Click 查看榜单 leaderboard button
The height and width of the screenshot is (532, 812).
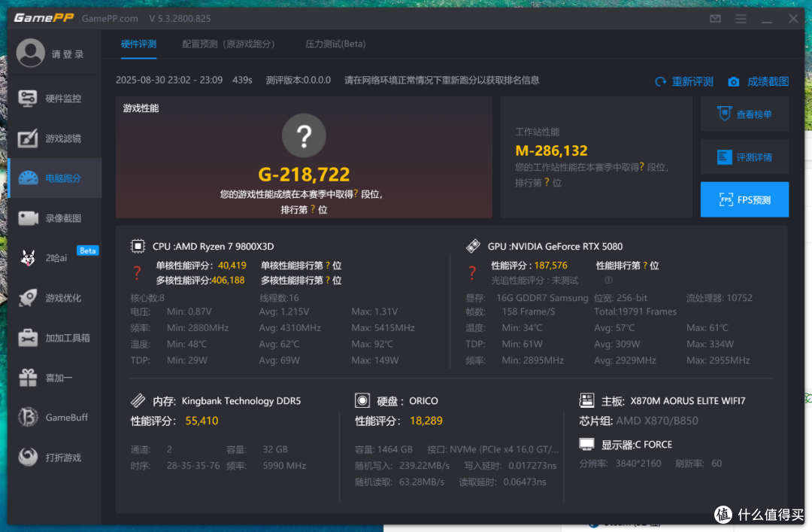click(x=744, y=114)
